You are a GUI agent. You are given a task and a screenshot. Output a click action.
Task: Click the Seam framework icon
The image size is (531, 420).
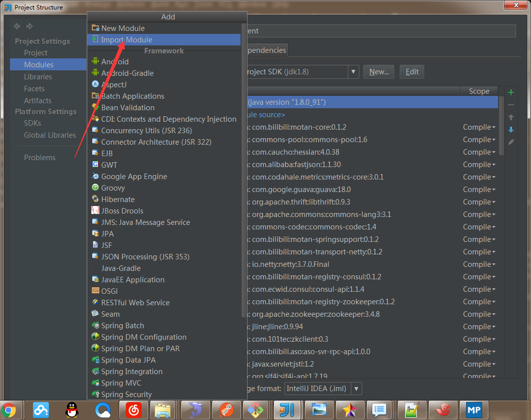pyautogui.click(x=95, y=314)
